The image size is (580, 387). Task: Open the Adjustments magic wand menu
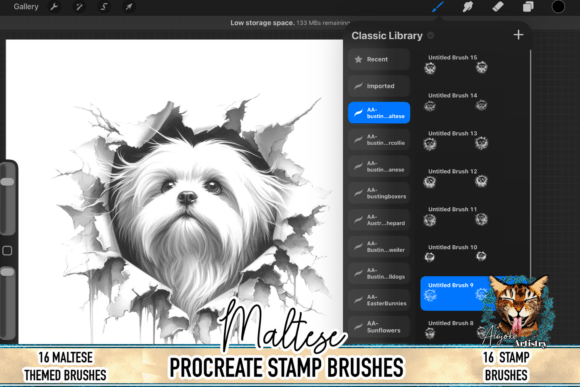tap(79, 7)
